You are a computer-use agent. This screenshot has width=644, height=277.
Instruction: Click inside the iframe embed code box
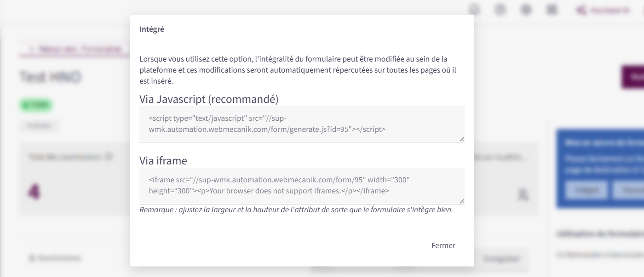click(302, 186)
